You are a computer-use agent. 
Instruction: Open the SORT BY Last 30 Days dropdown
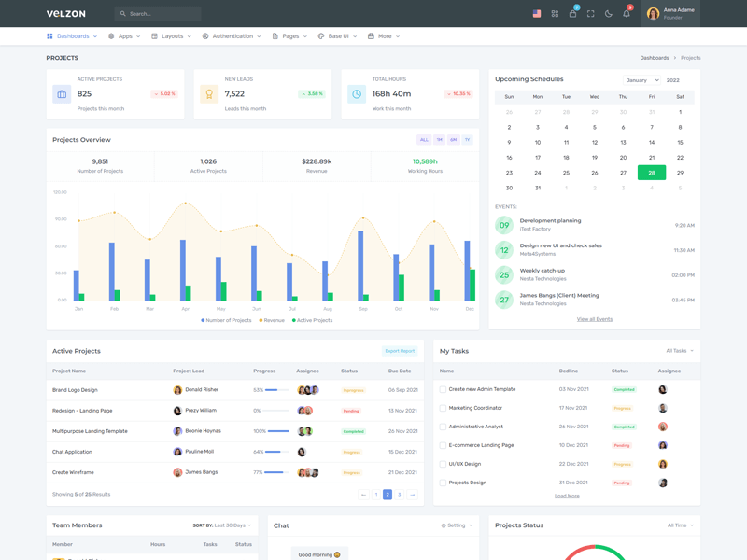pyautogui.click(x=222, y=525)
